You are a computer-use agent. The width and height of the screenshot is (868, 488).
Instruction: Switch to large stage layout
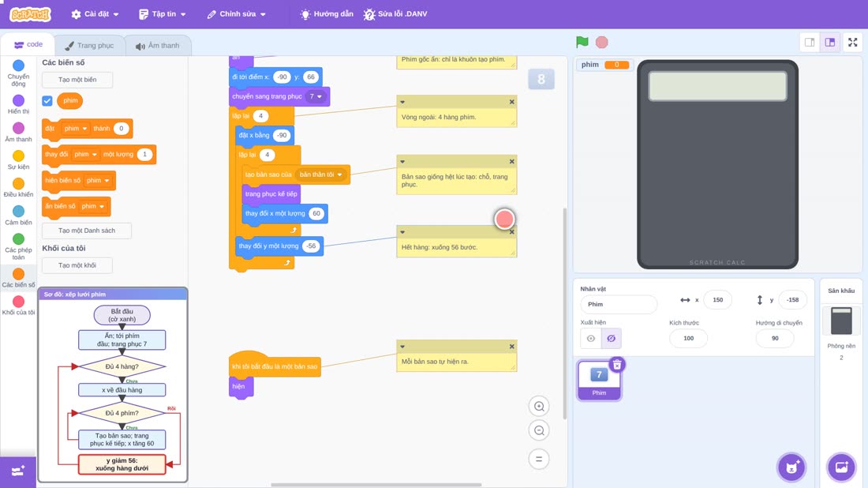830,42
